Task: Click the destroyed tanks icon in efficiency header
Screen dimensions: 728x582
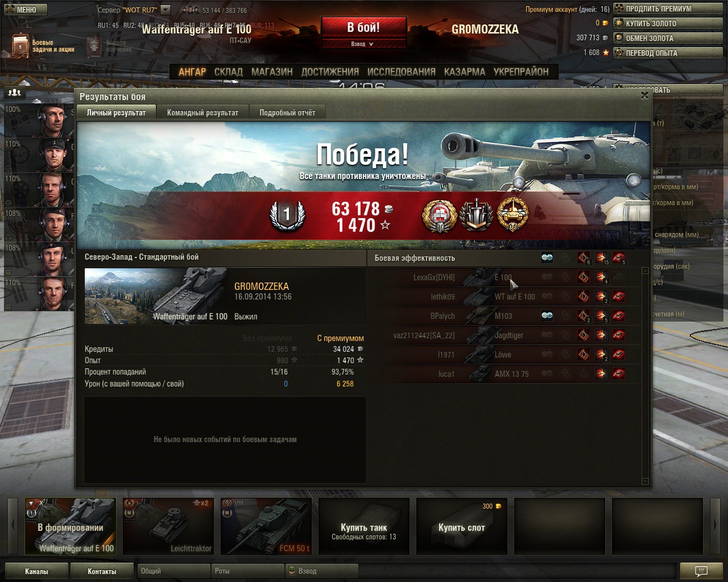Action: [x=619, y=258]
